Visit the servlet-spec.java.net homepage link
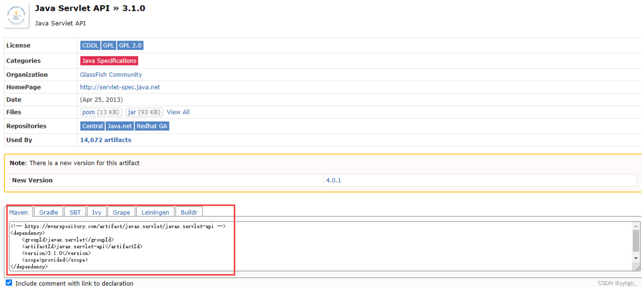The image size is (644, 291). pos(120,87)
